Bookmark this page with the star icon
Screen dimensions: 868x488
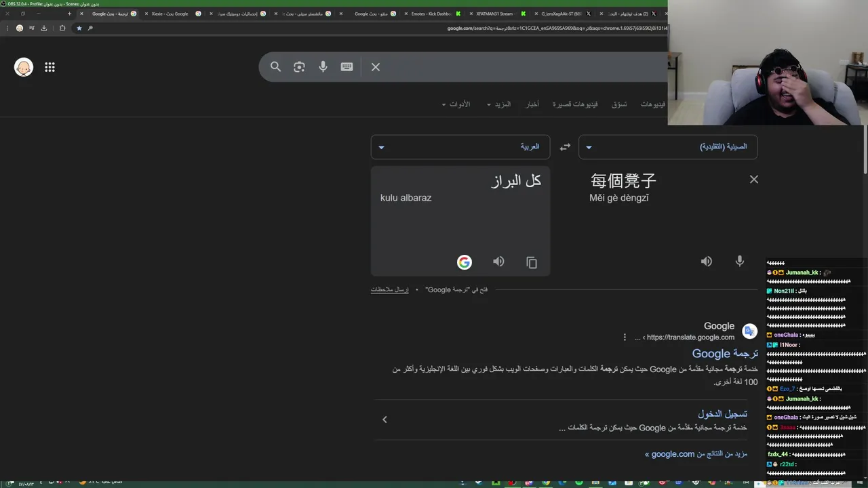tap(79, 28)
